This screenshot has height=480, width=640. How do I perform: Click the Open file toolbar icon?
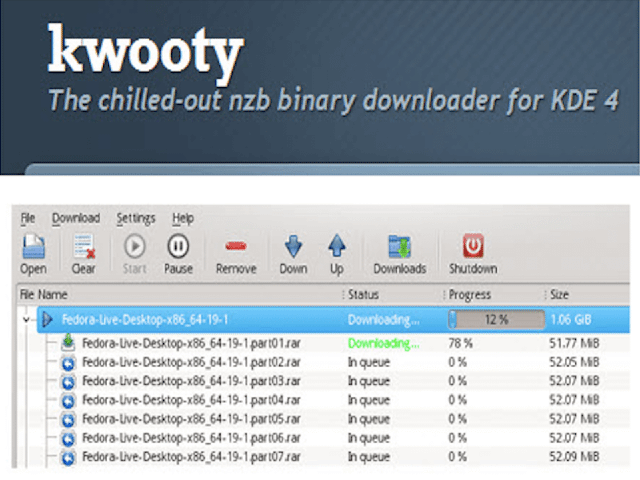point(33,247)
